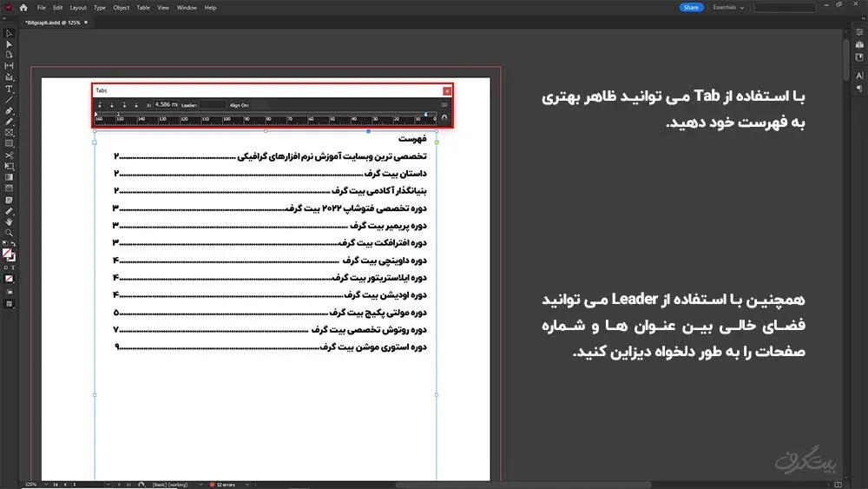Screen dimensions: 868x489
Task: Open the Character panel icon on right dock
Action: tap(859, 76)
